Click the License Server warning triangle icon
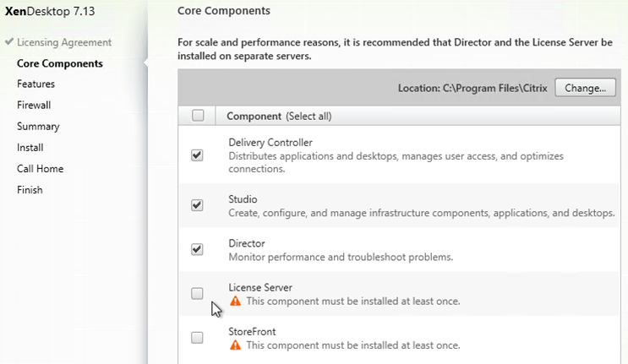 (236, 301)
